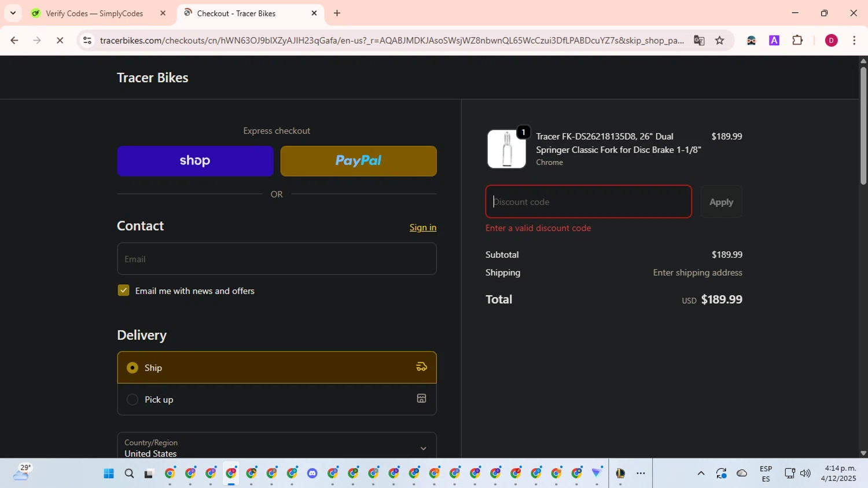Open the Chrome three-dot menu

(x=854, y=41)
